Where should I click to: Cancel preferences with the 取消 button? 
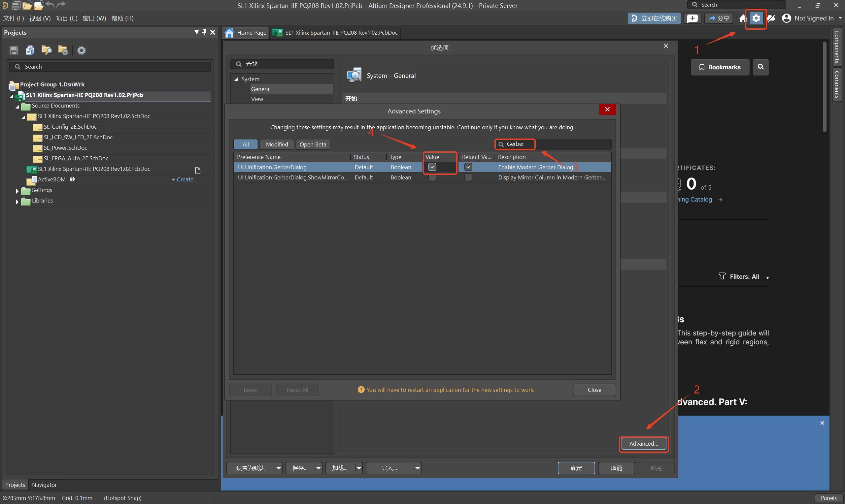(616, 468)
